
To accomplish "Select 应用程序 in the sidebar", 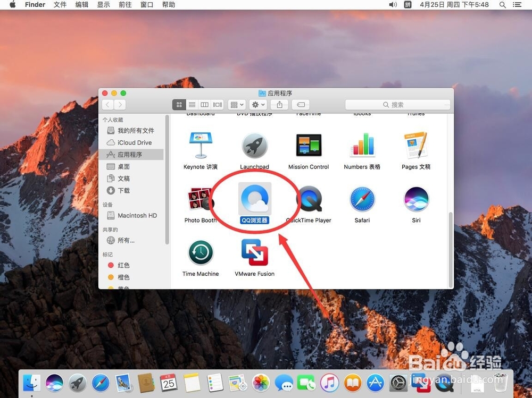I will tap(131, 155).
